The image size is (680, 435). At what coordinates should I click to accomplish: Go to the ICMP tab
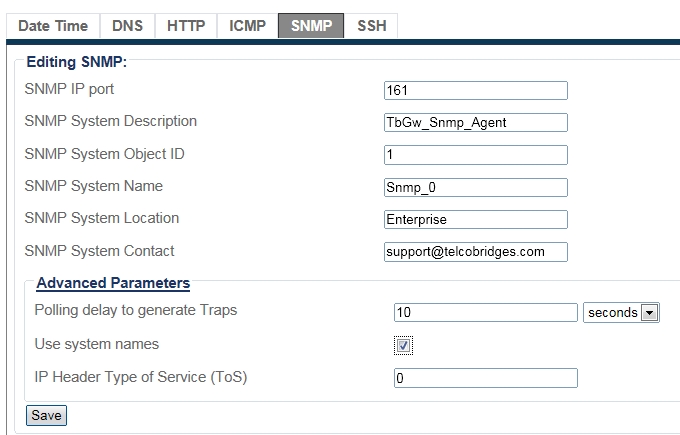point(247,26)
